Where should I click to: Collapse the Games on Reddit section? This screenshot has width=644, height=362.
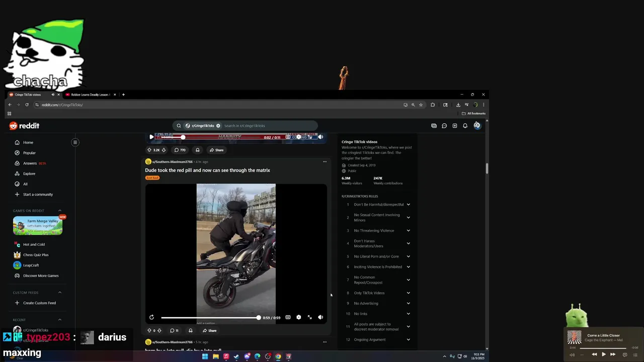click(59, 211)
